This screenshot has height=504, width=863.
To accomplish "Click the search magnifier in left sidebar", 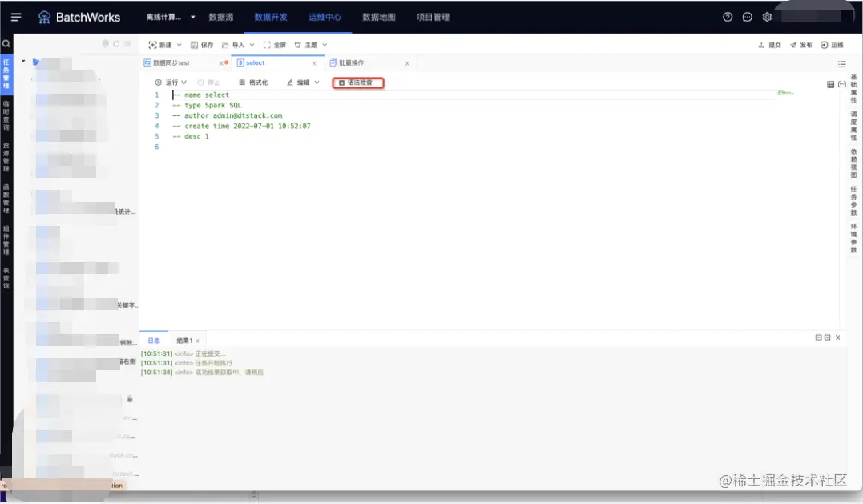I will (x=6, y=43).
